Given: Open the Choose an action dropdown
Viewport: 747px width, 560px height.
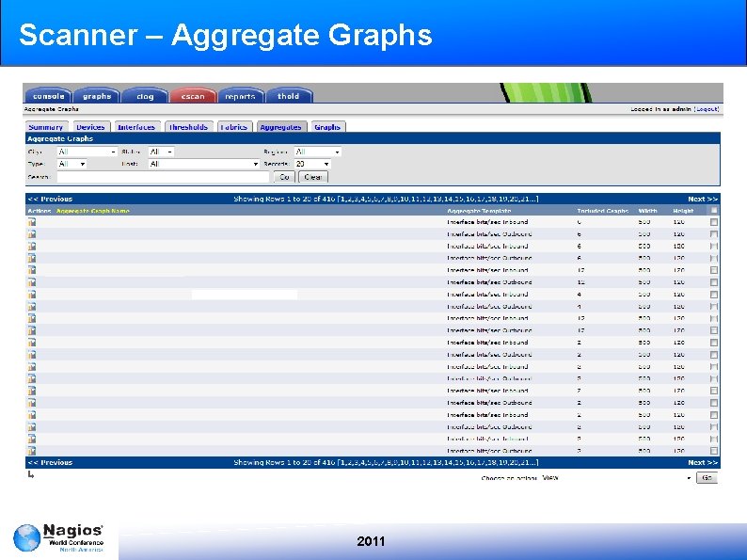Looking at the screenshot, I should click(x=616, y=477).
